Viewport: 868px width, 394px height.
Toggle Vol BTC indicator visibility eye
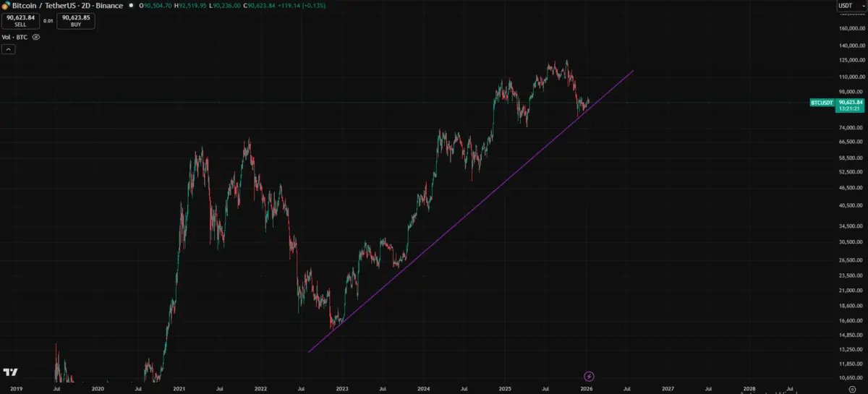point(35,36)
